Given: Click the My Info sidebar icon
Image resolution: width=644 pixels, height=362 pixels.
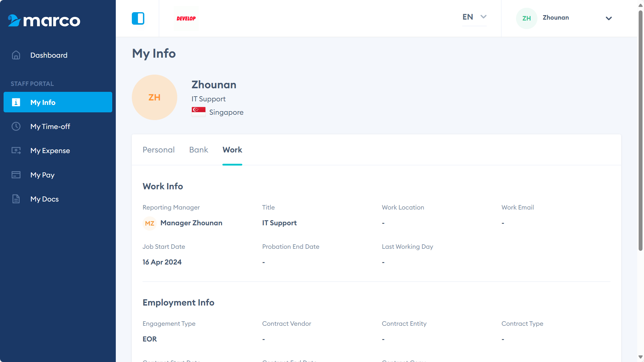Looking at the screenshot, I should pos(16,102).
